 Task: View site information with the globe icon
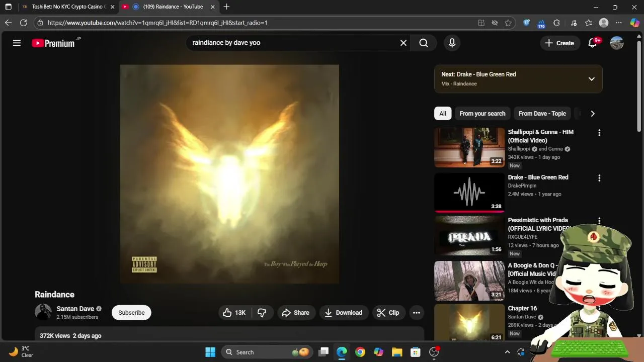pos(40,23)
